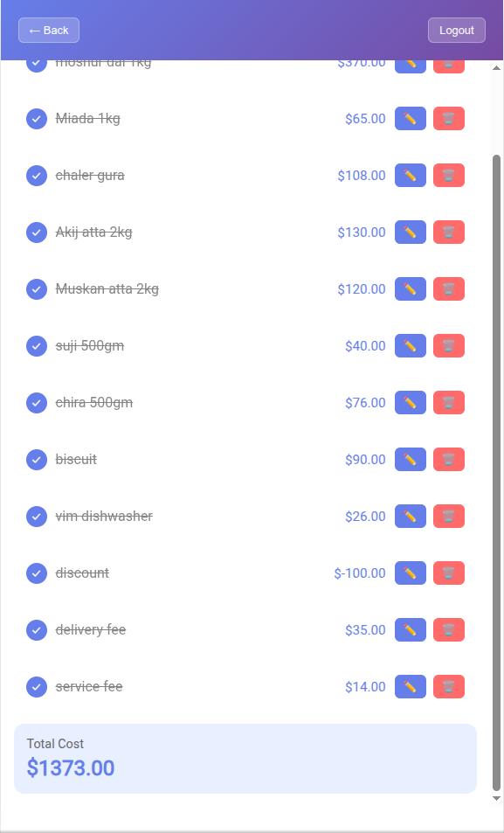Uncheck the Miada 1kg completed checkbox
Screen dimensions: 504x833
[x=36, y=118]
